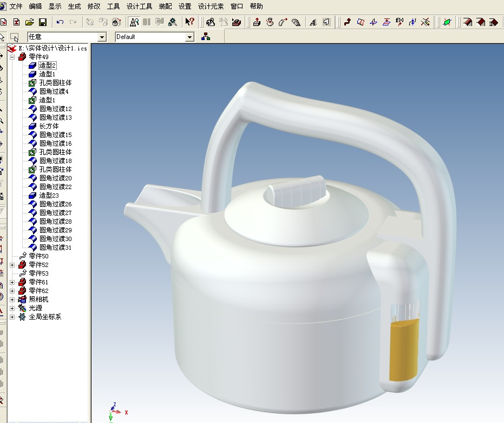Click the 3D curve arrow icon
Screen dimensions: 504x423
pos(348,22)
